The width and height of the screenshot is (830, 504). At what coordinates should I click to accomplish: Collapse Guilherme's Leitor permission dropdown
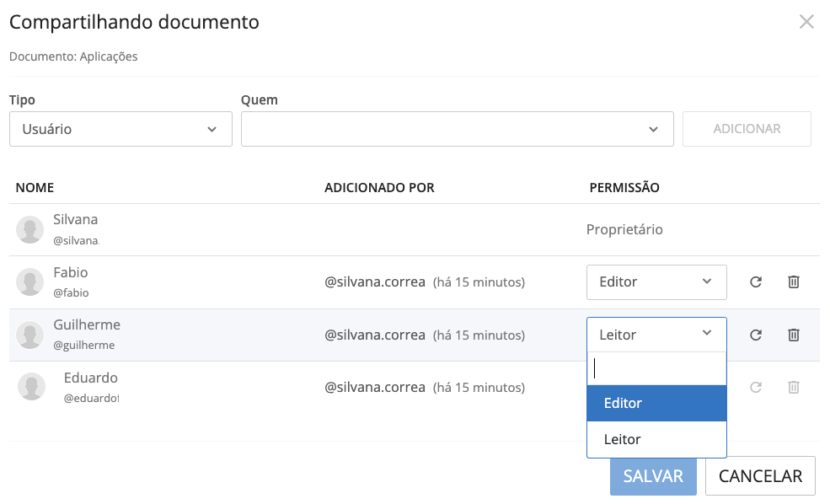pyautogui.click(x=656, y=335)
